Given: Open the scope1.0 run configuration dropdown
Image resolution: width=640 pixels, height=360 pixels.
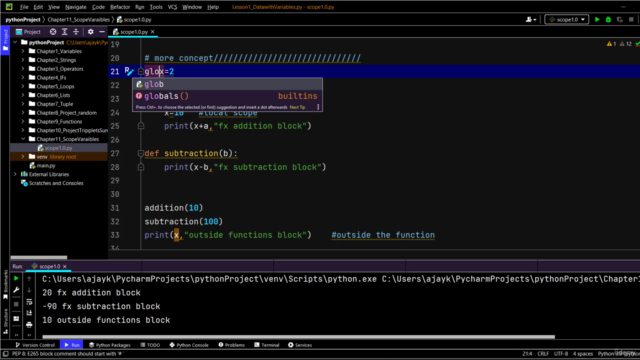Looking at the screenshot, I should [x=567, y=19].
